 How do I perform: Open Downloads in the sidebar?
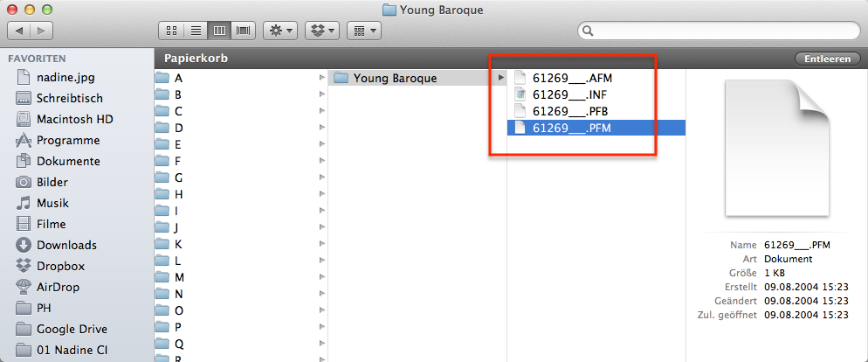[66, 245]
